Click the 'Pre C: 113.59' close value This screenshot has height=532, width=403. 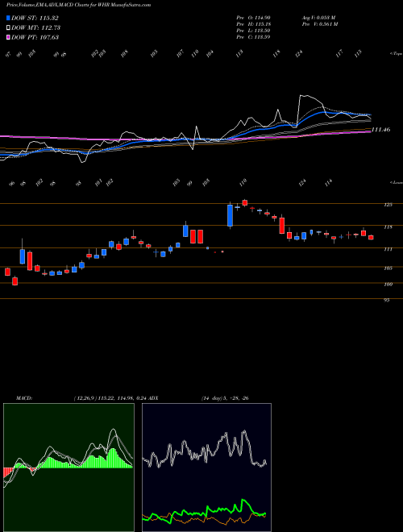point(253,37)
